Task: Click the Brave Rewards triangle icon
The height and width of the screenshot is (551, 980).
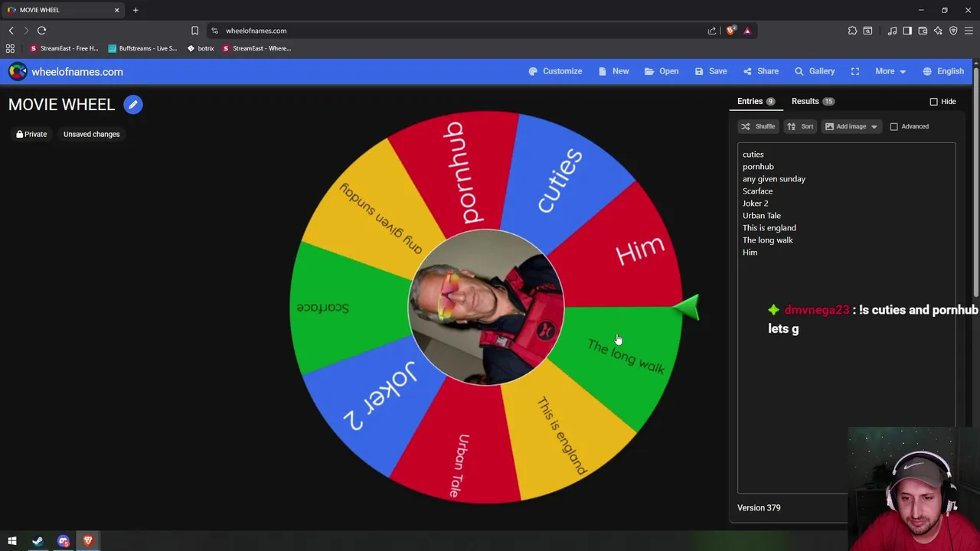Action: click(747, 31)
